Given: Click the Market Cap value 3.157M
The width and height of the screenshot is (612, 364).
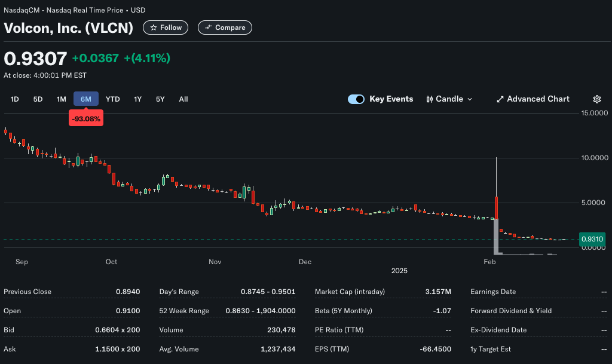Looking at the screenshot, I should coord(438,292).
